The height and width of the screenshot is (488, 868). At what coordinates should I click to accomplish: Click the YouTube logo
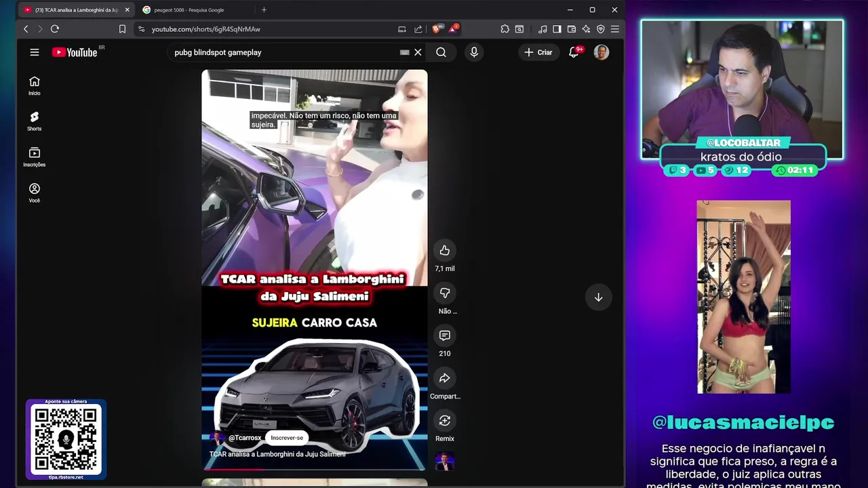pyautogui.click(x=75, y=52)
